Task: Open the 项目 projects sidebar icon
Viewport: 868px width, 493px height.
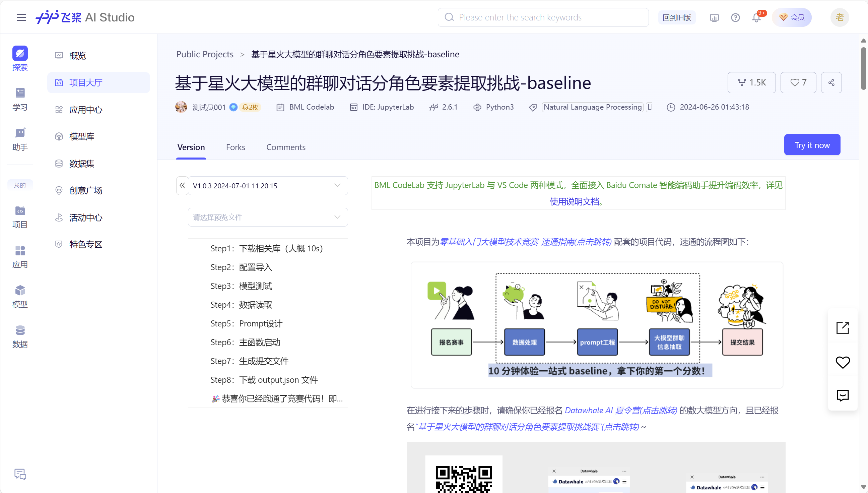Action: click(20, 217)
